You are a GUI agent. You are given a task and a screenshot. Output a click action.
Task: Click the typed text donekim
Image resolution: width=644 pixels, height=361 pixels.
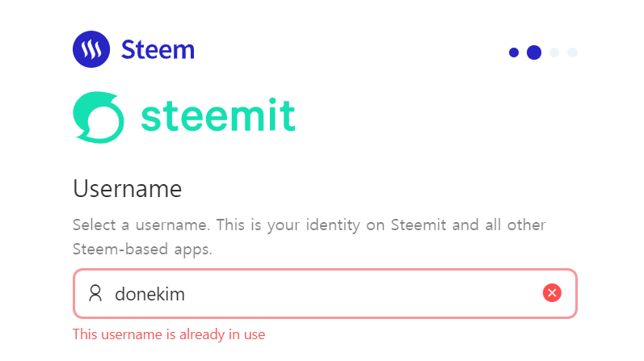click(x=150, y=294)
